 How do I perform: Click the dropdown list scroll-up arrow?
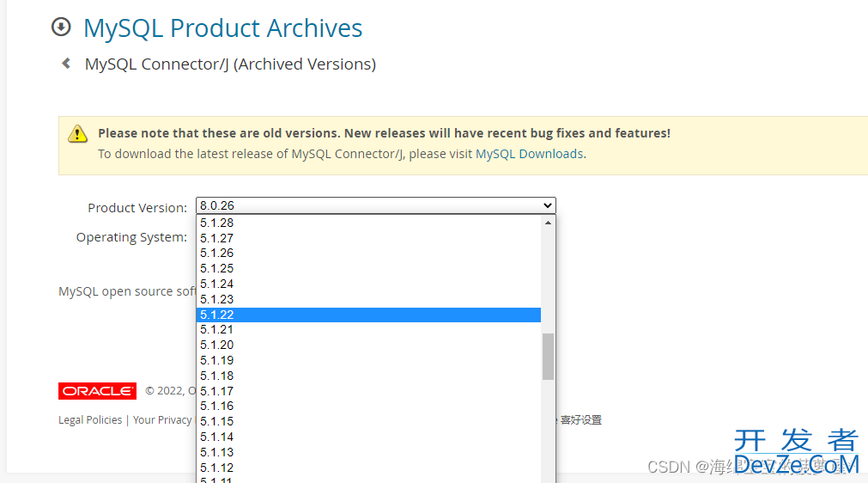pyautogui.click(x=548, y=223)
